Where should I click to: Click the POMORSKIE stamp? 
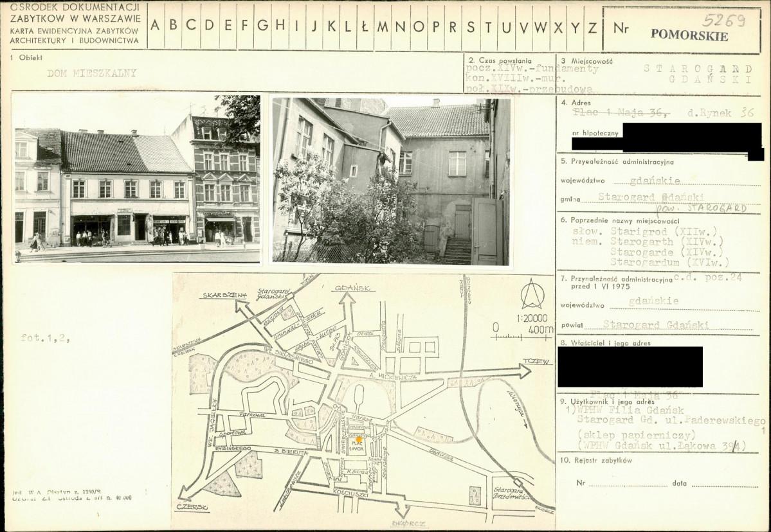click(x=689, y=35)
